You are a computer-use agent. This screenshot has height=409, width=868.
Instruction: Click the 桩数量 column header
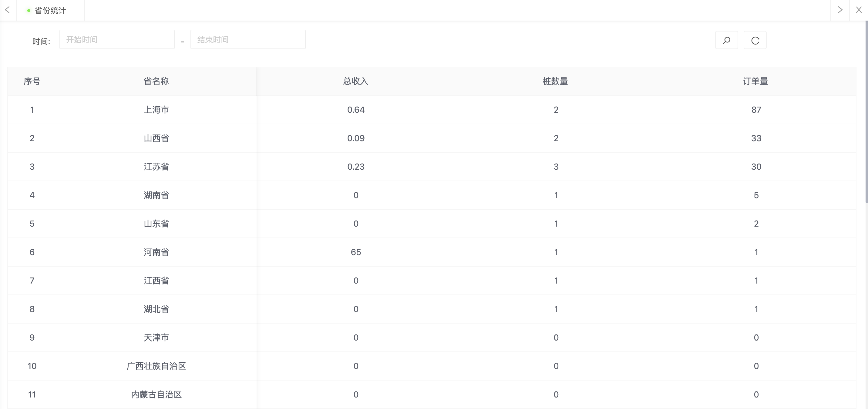(x=556, y=81)
